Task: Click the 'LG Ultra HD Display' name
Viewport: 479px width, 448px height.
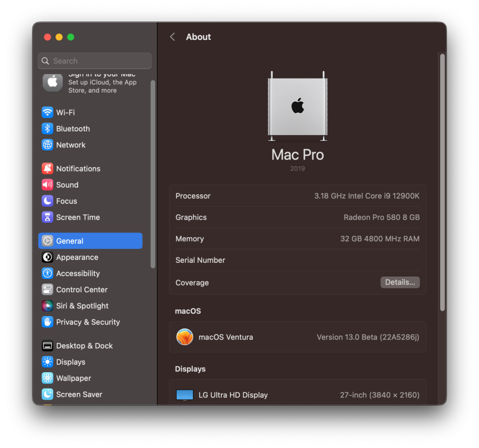Action: 233,395
